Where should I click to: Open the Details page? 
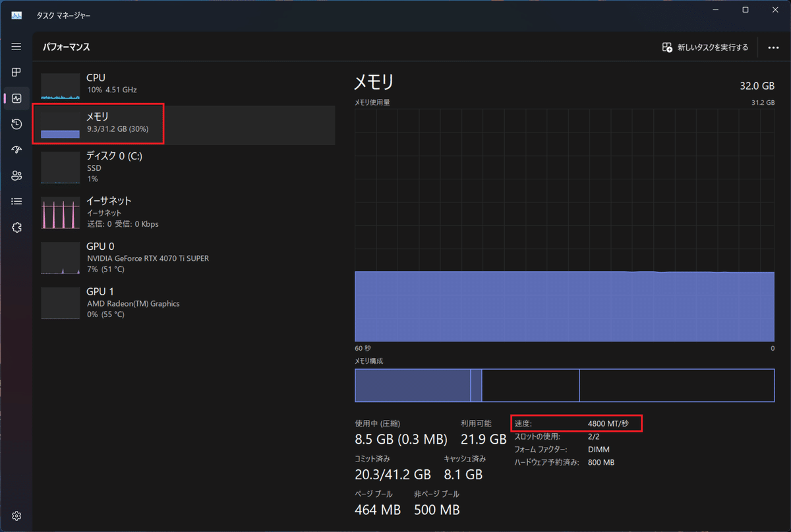click(x=16, y=200)
